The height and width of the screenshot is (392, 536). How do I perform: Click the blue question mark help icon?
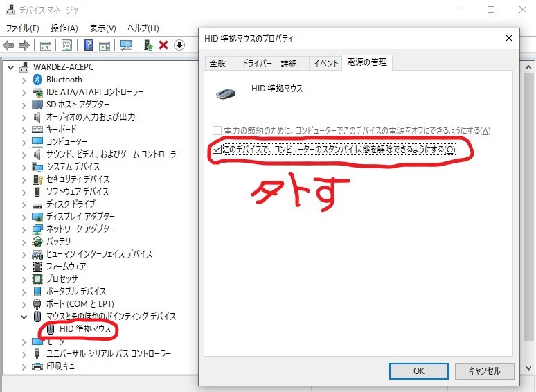pyautogui.click(x=89, y=45)
